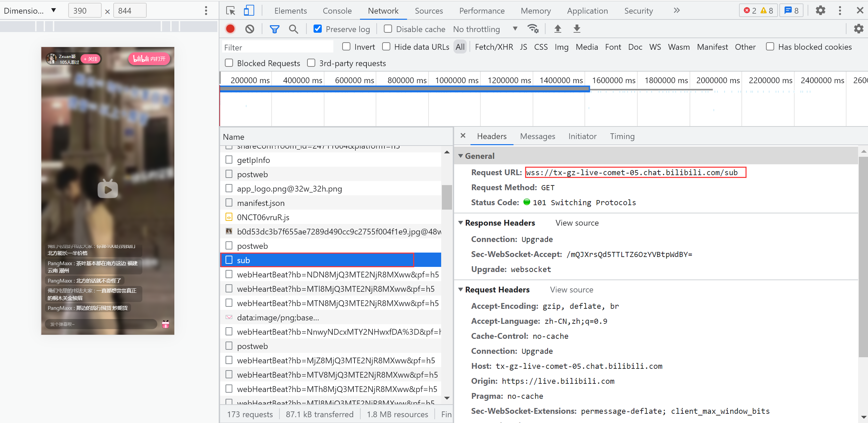
Task: Check the Invert filter option
Action: click(x=346, y=46)
